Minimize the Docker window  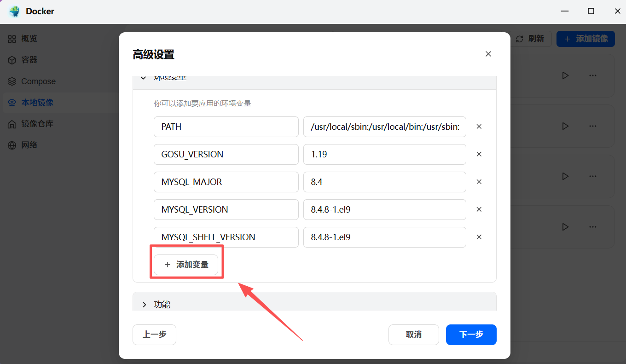coord(564,12)
